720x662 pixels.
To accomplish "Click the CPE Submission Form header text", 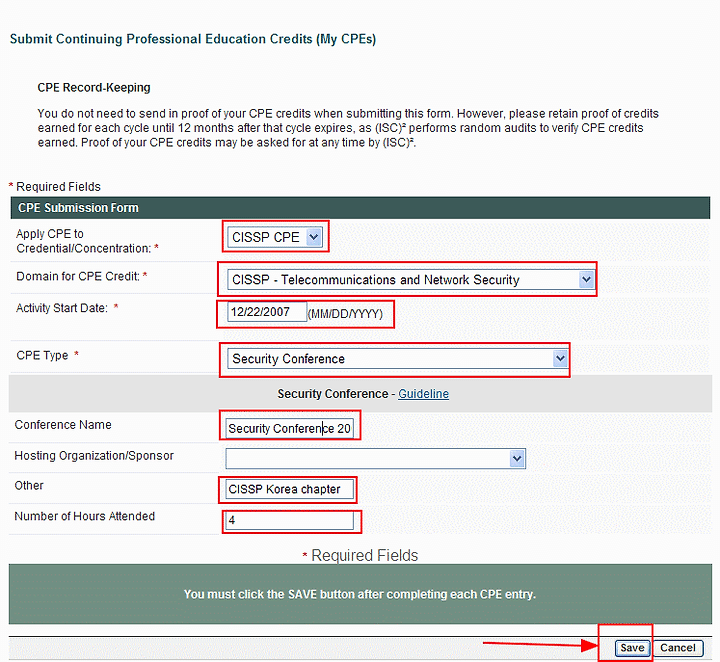I will [79, 208].
